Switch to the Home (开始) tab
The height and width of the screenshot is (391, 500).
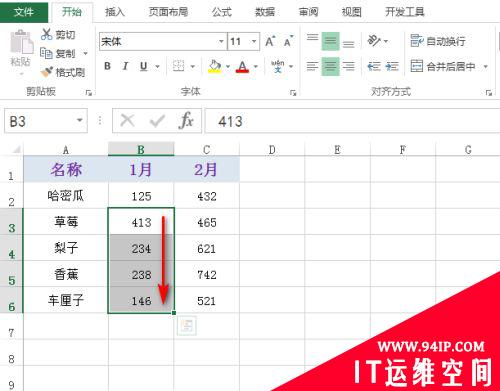(x=72, y=12)
